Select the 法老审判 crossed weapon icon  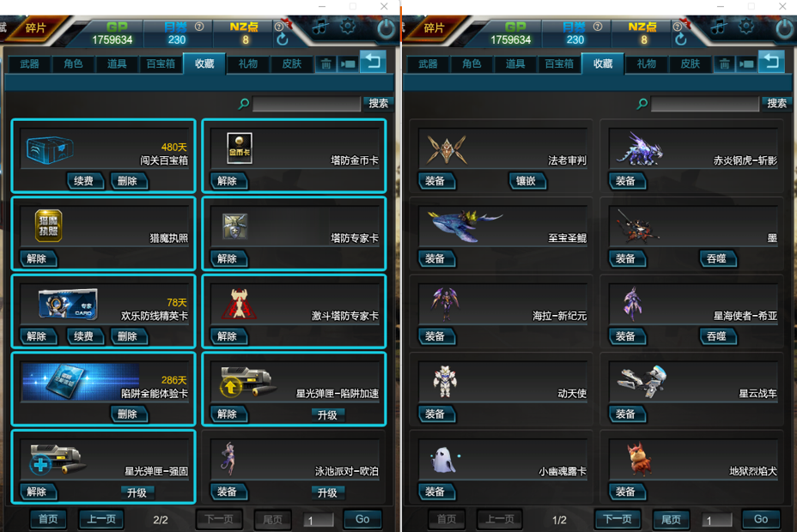pyautogui.click(x=447, y=149)
